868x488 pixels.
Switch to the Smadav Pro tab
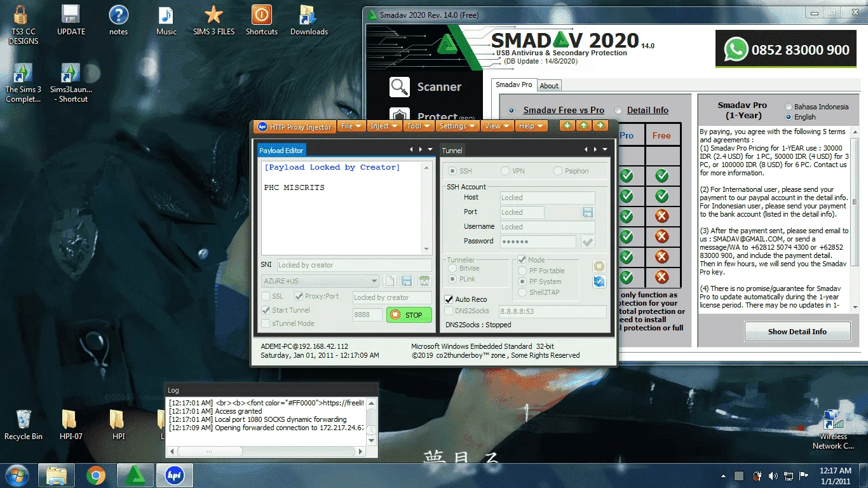point(514,85)
